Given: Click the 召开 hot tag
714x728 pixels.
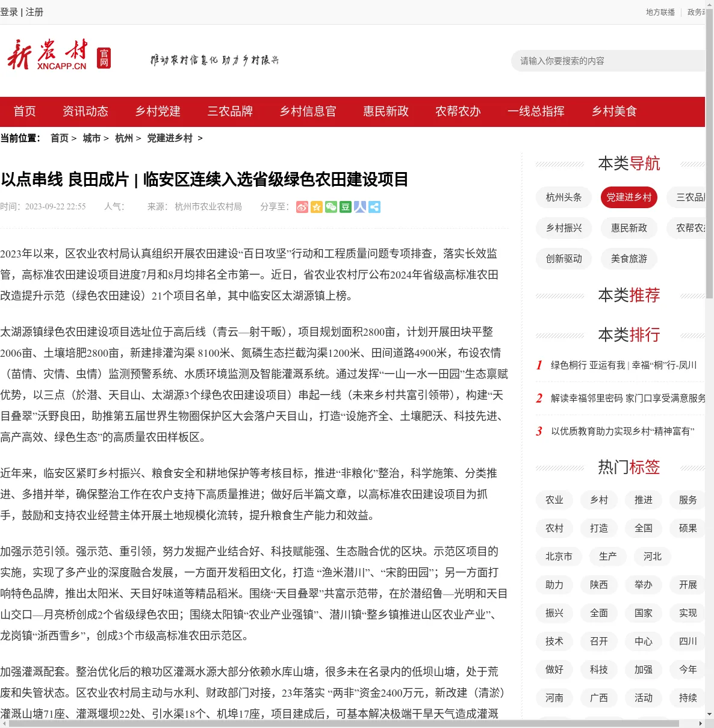Looking at the screenshot, I should (599, 641).
